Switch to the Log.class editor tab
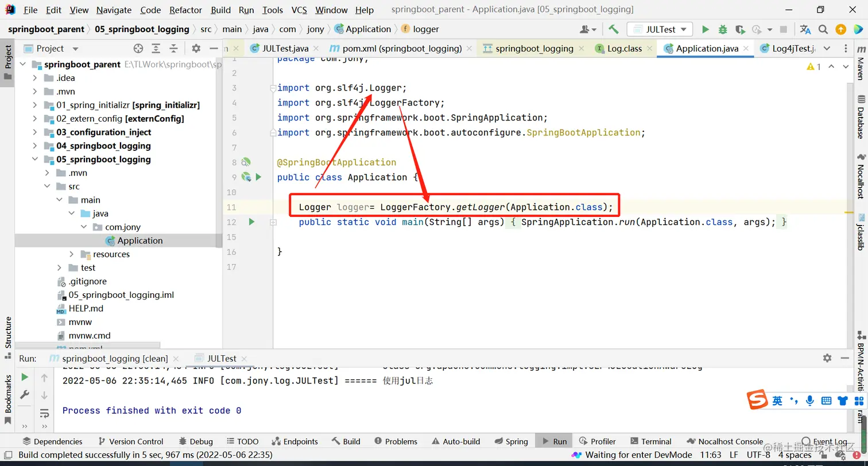868x466 pixels. click(625, 49)
